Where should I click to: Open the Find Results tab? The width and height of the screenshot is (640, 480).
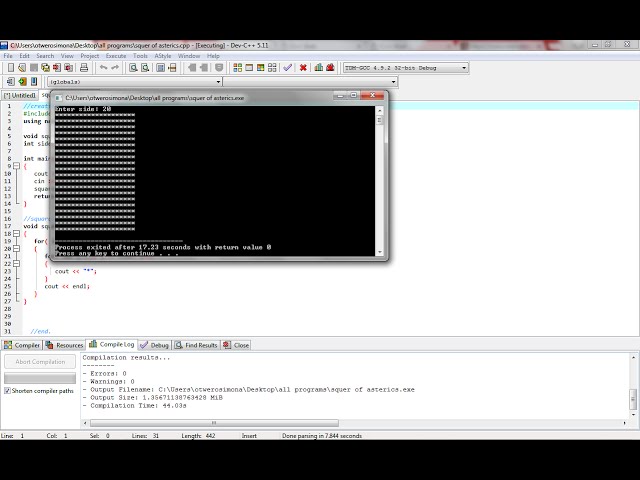point(196,345)
